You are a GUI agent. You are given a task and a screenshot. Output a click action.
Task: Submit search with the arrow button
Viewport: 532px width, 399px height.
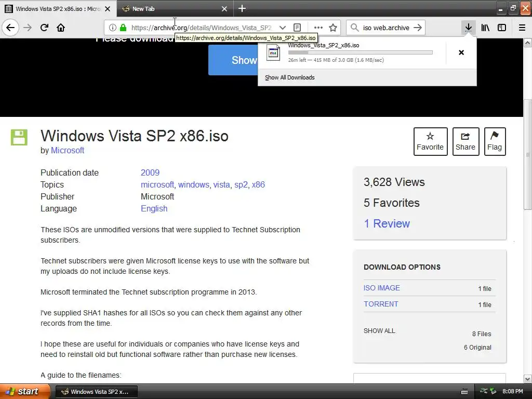[418, 28]
